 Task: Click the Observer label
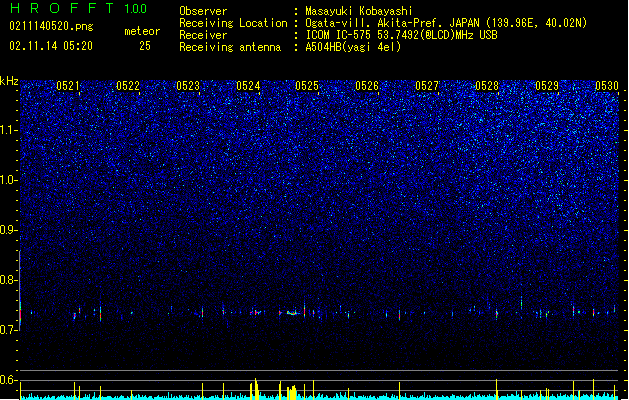click(203, 11)
